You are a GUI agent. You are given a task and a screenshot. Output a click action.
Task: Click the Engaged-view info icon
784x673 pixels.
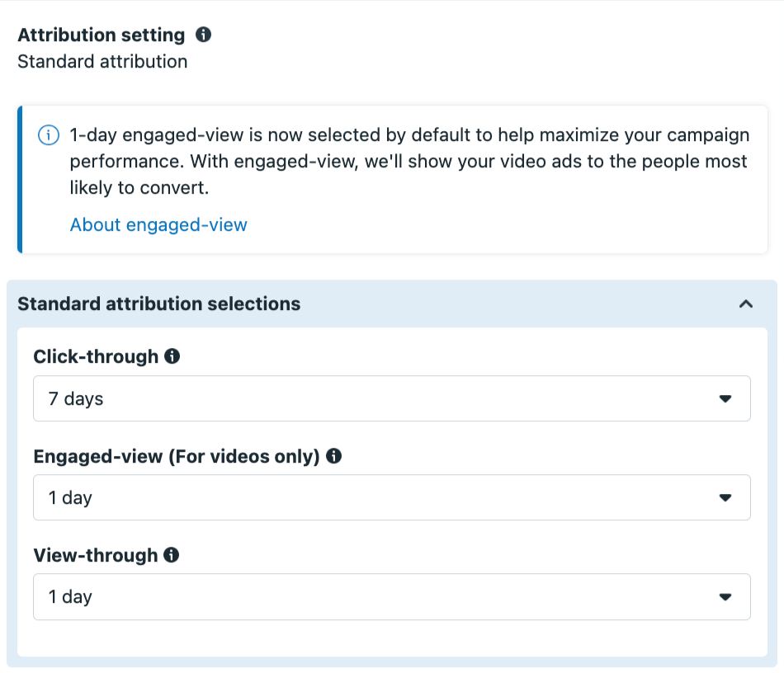pos(333,455)
